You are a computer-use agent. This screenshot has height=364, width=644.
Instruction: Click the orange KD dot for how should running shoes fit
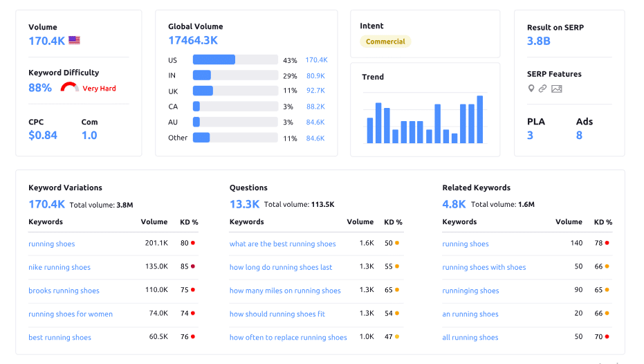pos(397,313)
